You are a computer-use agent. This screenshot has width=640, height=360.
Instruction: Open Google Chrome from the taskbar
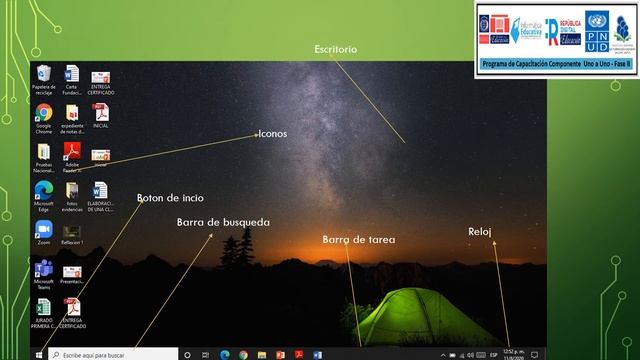click(x=244, y=355)
